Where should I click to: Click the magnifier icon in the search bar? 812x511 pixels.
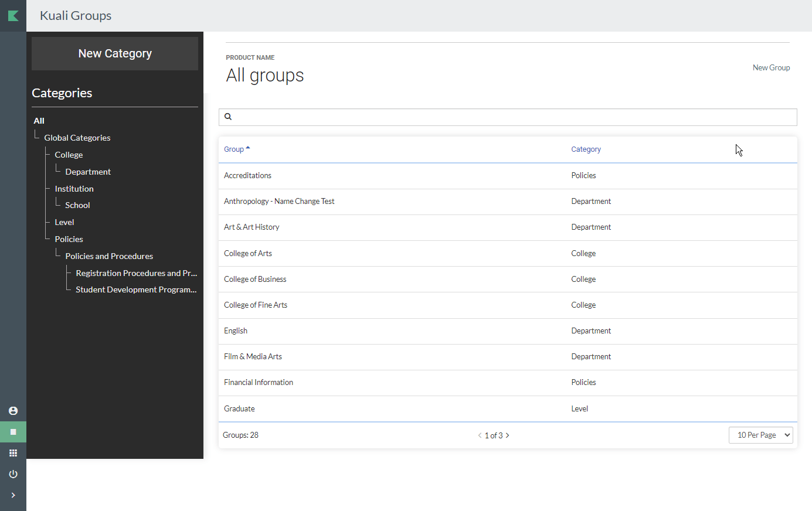[x=227, y=117]
